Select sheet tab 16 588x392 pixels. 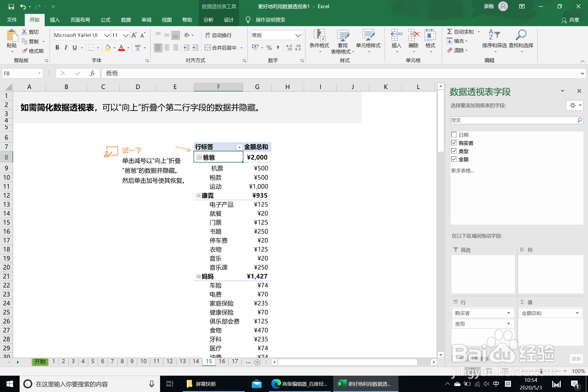point(222,362)
